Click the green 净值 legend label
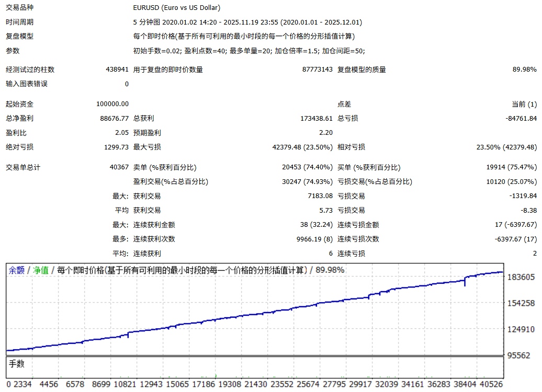The width and height of the screenshot is (542, 392). tap(41, 270)
